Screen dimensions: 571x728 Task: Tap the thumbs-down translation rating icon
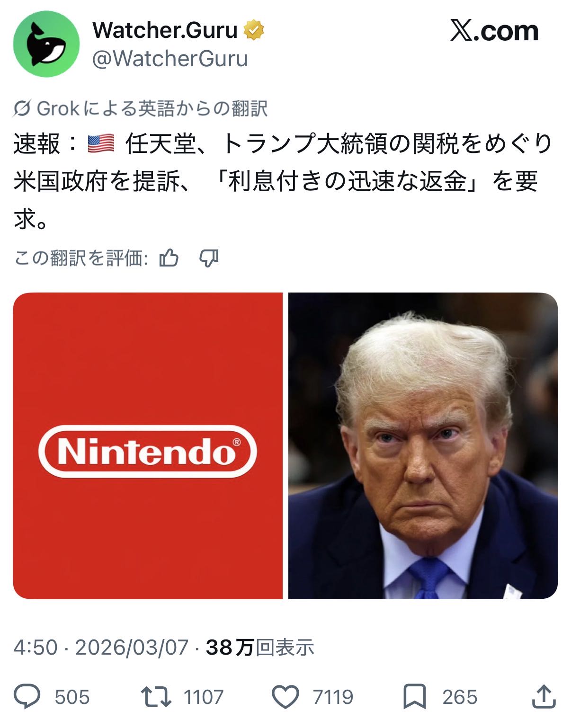209,258
